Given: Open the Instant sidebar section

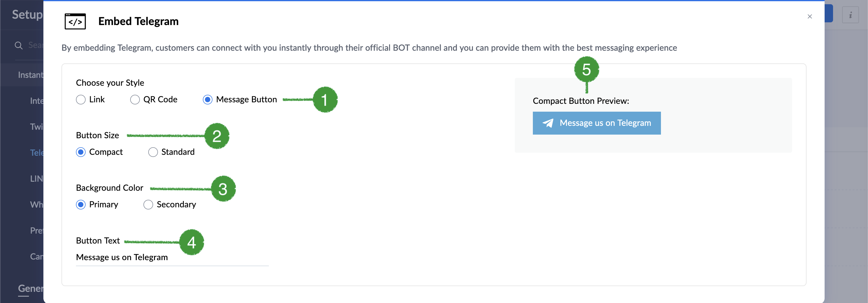Looking at the screenshot, I should 30,75.
